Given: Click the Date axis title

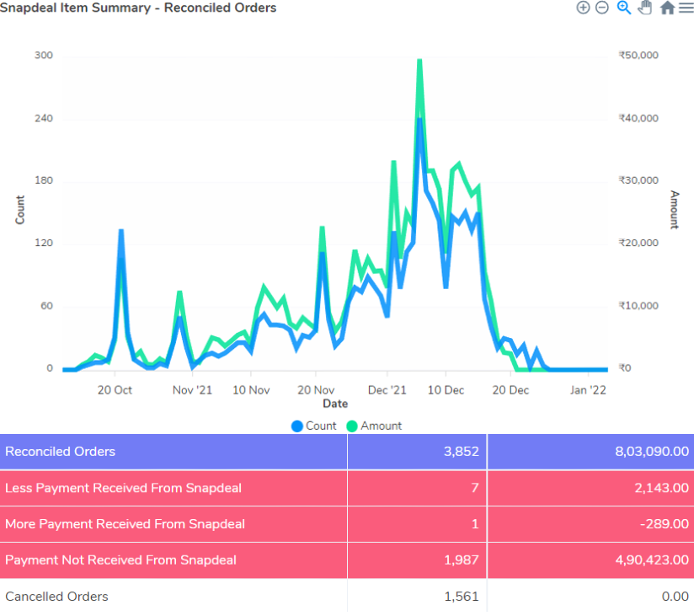Looking at the screenshot, I should coord(335,404).
